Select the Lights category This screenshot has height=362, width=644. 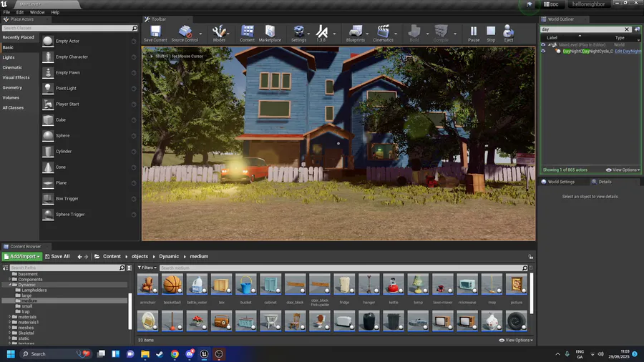[9, 57]
